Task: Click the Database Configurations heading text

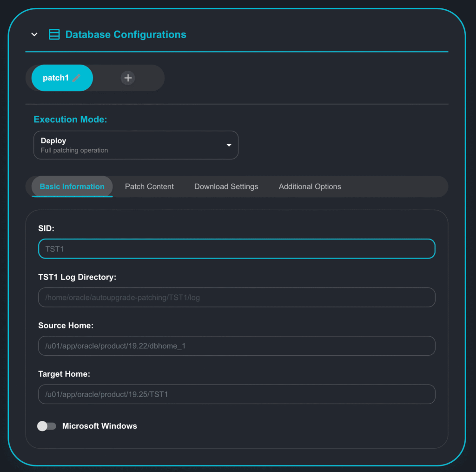Action: pyautogui.click(x=126, y=34)
